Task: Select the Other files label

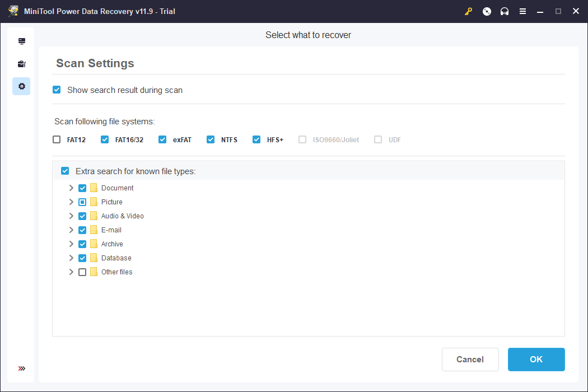Action: click(x=116, y=272)
